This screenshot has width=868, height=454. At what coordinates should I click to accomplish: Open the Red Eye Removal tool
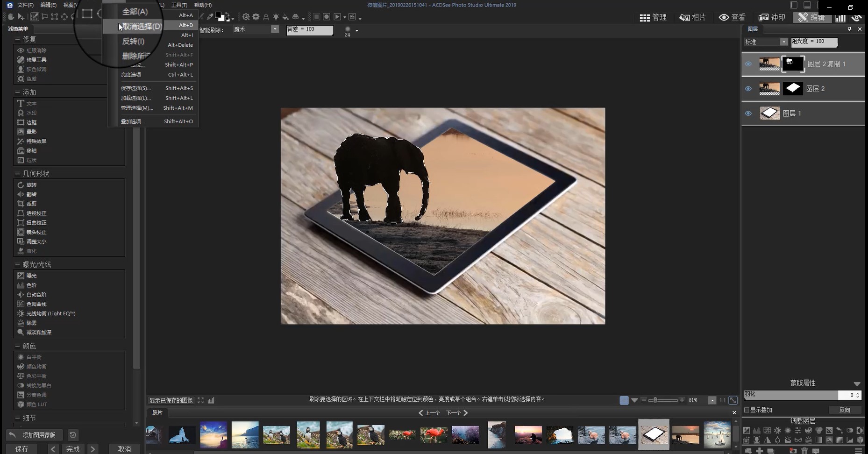point(32,50)
